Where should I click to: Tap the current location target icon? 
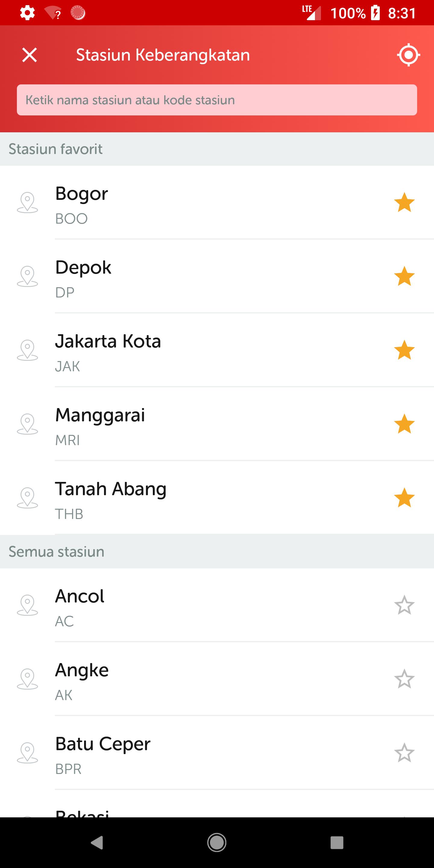tap(408, 55)
